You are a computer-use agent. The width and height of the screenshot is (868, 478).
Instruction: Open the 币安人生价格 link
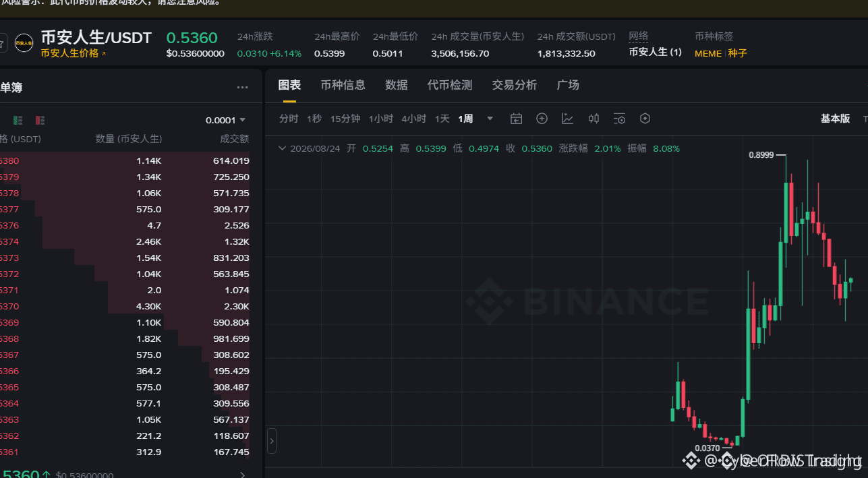click(74, 53)
